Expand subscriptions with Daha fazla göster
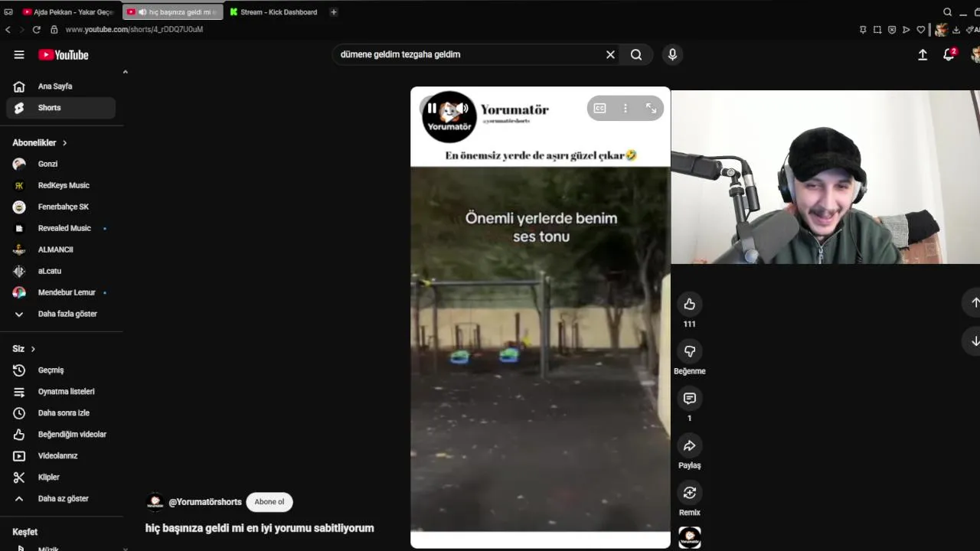 click(x=61, y=314)
